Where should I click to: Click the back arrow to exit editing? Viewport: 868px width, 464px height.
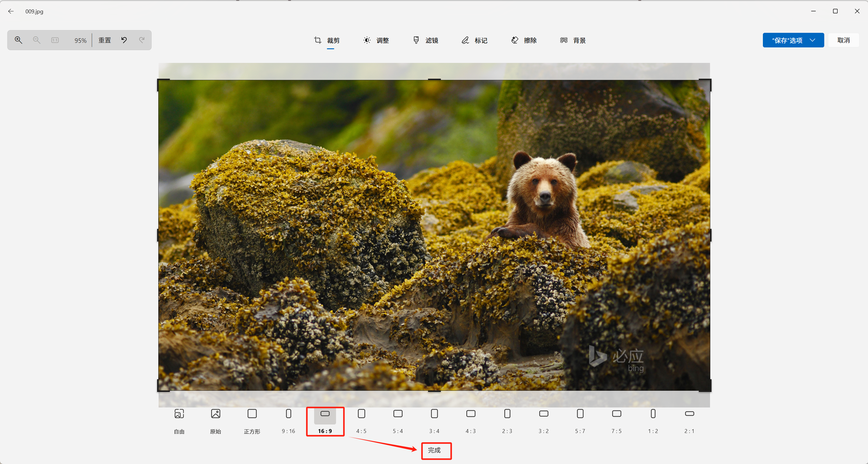click(x=11, y=11)
